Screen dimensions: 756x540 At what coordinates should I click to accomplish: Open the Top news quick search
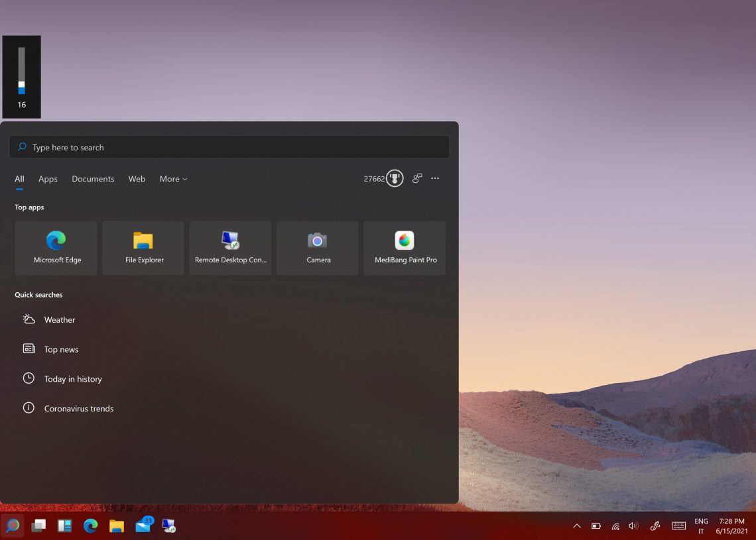tap(61, 349)
